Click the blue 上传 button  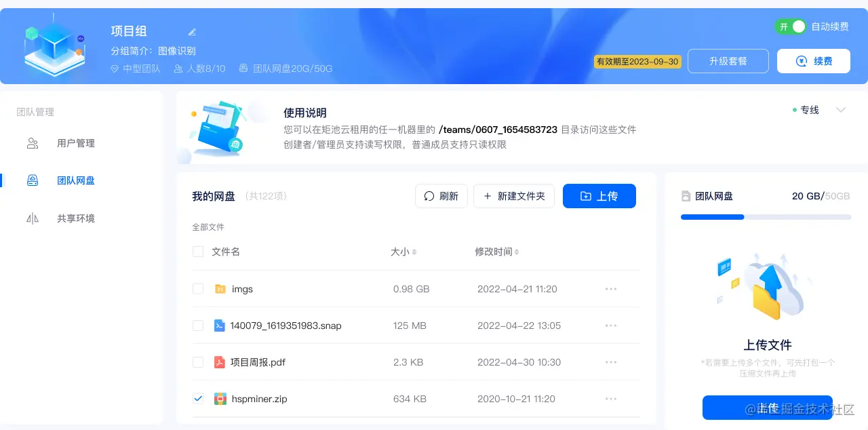[599, 196]
